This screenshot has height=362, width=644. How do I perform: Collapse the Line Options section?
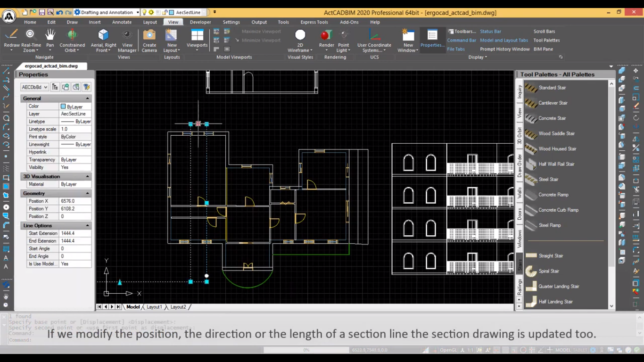tap(87, 226)
